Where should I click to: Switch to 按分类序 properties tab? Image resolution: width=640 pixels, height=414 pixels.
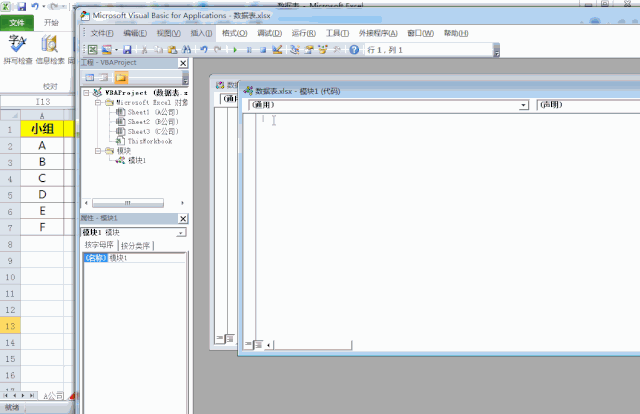[135, 246]
